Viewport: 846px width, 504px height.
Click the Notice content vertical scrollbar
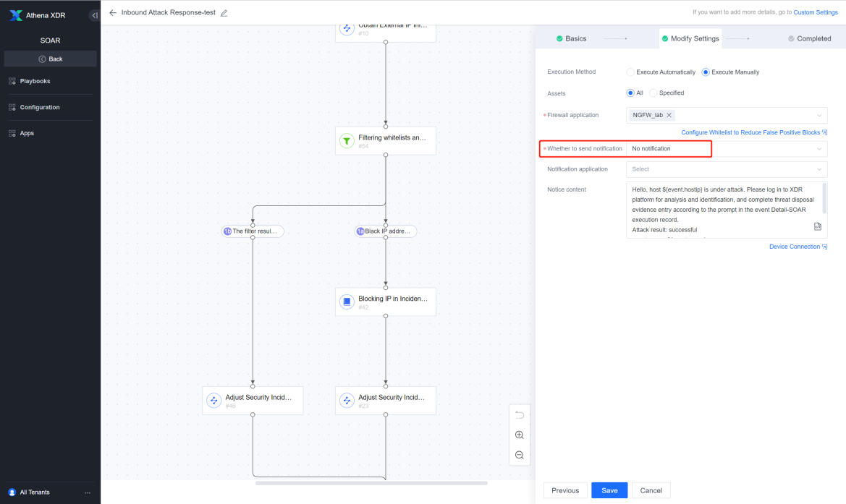click(x=824, y=198)
